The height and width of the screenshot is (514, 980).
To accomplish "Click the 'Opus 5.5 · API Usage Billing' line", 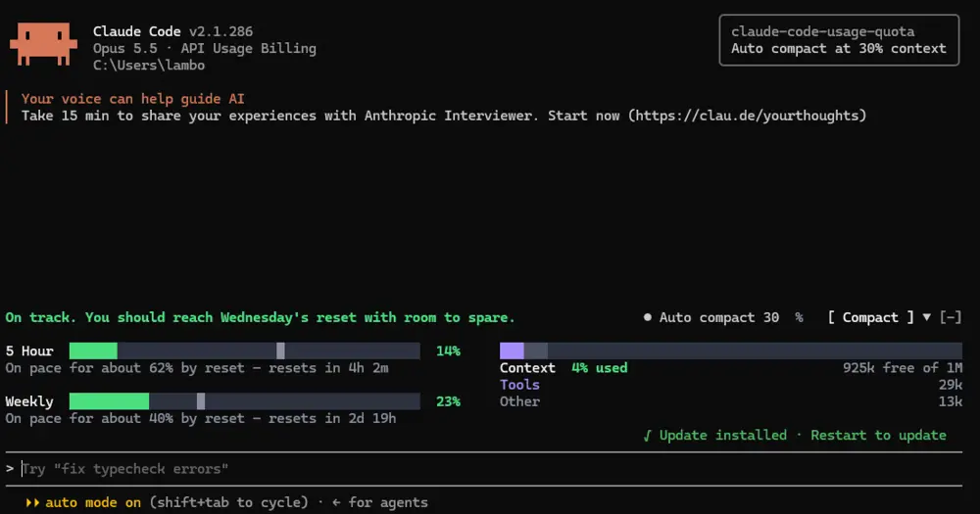I will 205,48.
